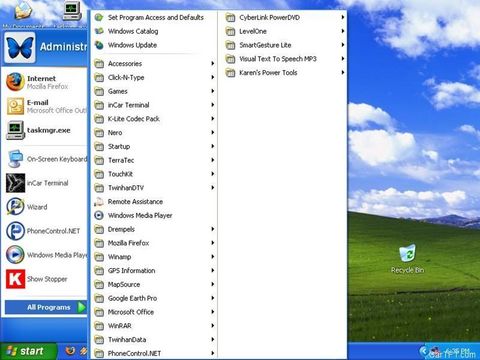Click the Set Program Access and Defaults icon

click(99, 17)
